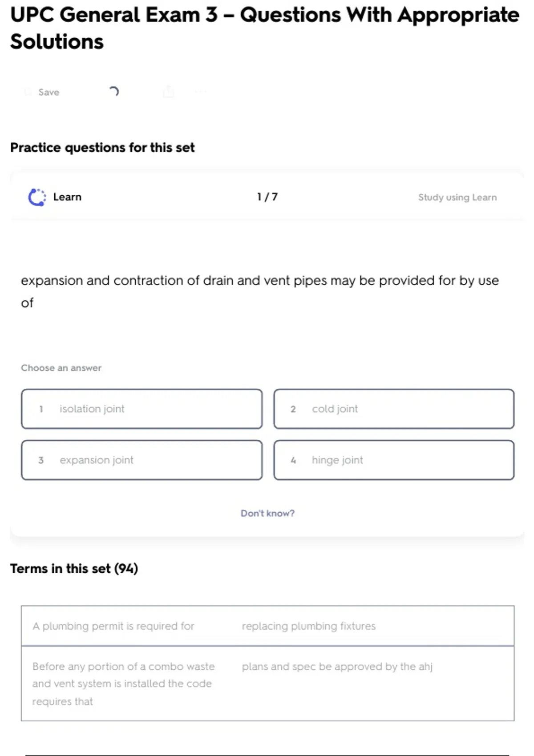Click the share icon

click(x=169, y=92)
